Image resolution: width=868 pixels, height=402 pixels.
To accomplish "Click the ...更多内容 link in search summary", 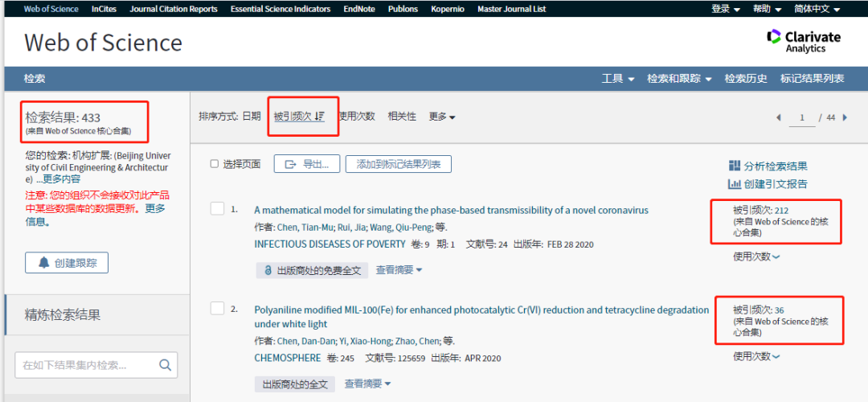I will pyautogui.click(x=58, y=178).
